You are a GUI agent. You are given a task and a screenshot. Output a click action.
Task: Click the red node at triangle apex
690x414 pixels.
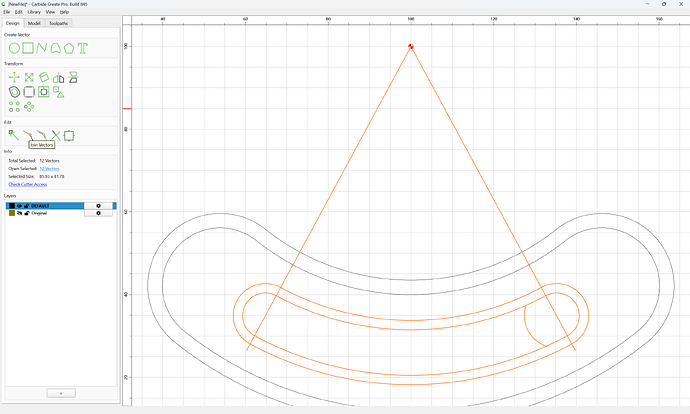(x=411, y=46)
